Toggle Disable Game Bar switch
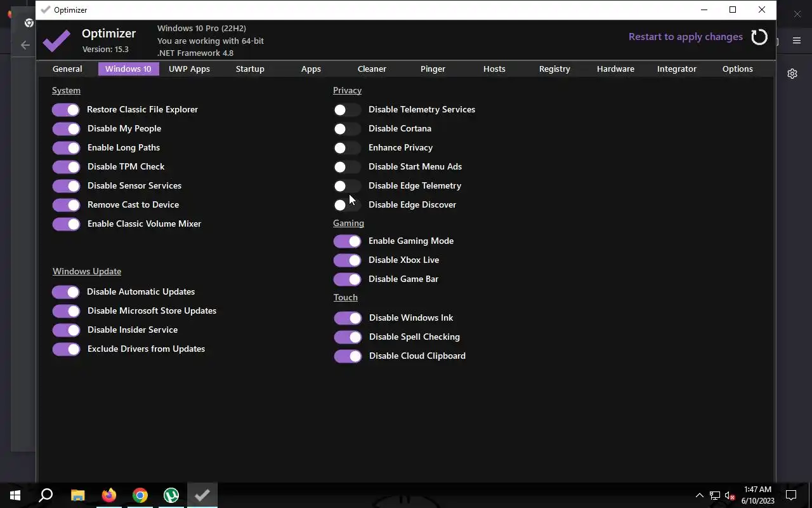Image resolution: width=812 pixels, height=508 pixels. (347, 279)
